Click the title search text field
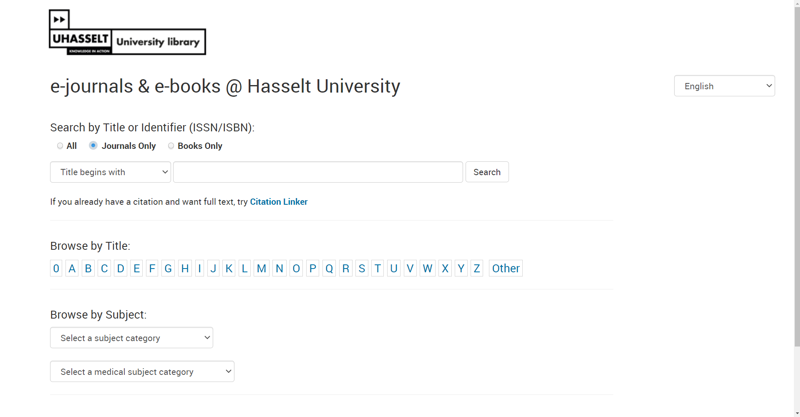 318,172
